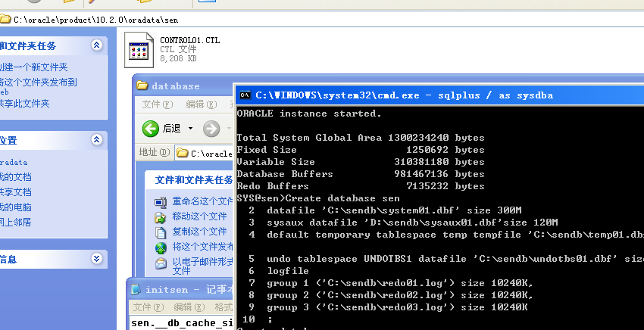Click the Total System Global Area value line

click(361, 138)
